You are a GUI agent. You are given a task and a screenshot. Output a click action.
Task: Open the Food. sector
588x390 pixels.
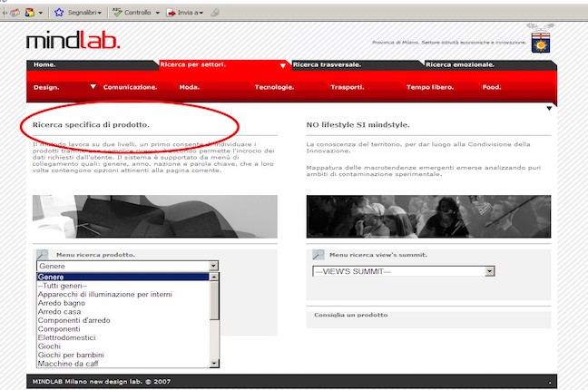pyautogui.click(x=492, y=87)
